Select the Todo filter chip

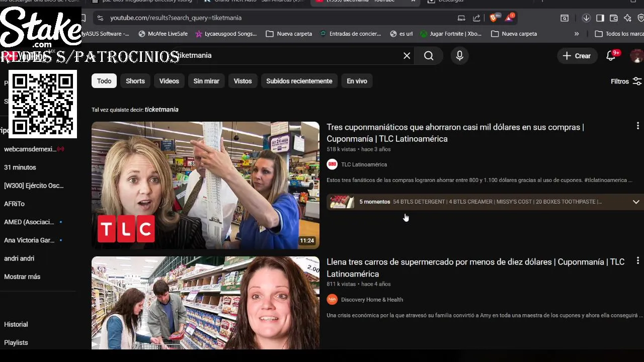[104, 81]
